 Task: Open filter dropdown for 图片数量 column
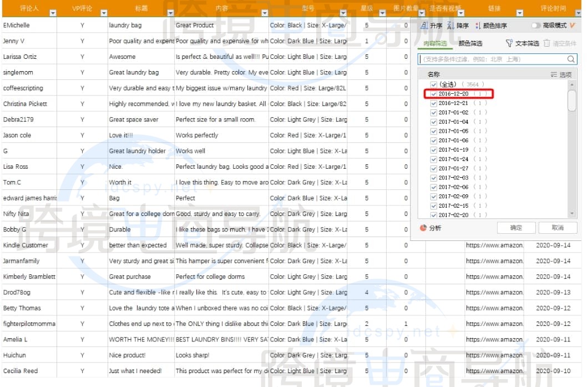click(422, 13)
